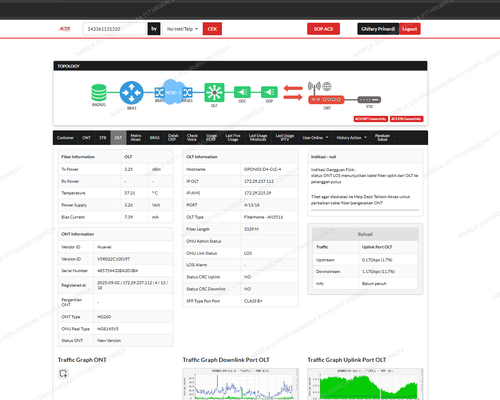Open the Datek OSP tab

coord(173,138)
